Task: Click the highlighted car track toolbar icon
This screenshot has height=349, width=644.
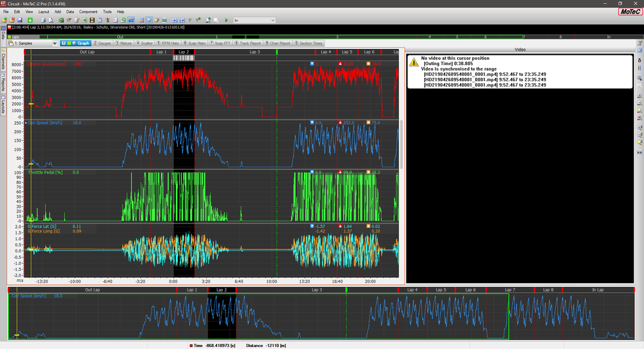Action: click(131, 20)
